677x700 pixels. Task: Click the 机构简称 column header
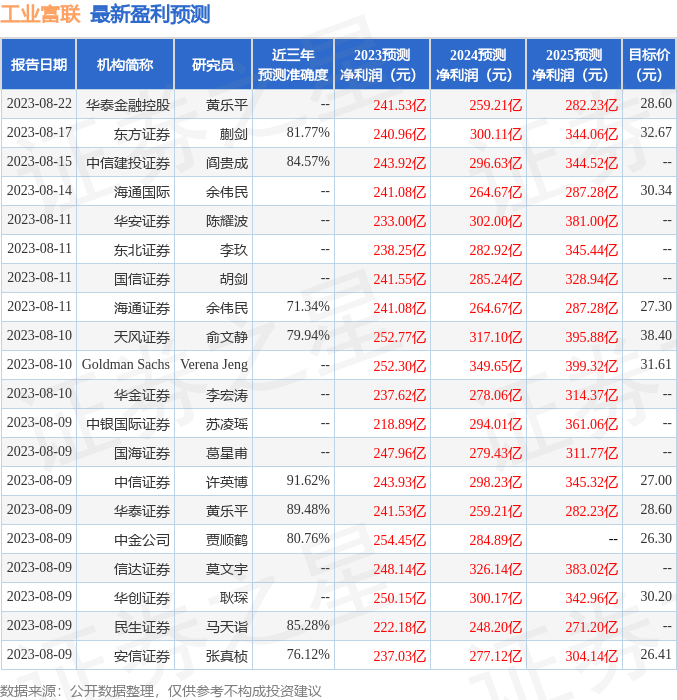(125, 65)
